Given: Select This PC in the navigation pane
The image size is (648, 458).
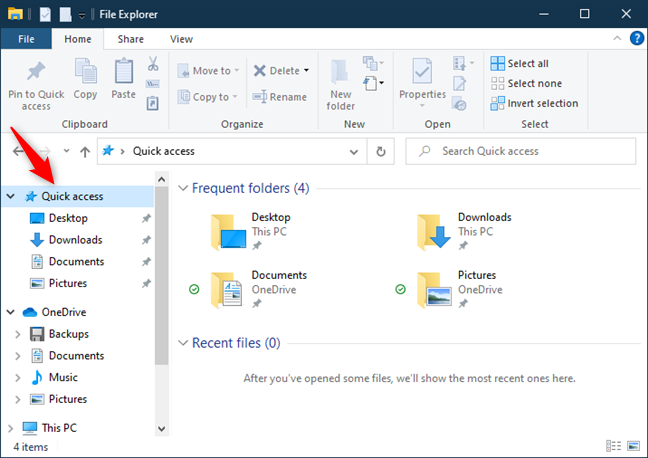Looking at the screenshot, I should coord(59,428).
